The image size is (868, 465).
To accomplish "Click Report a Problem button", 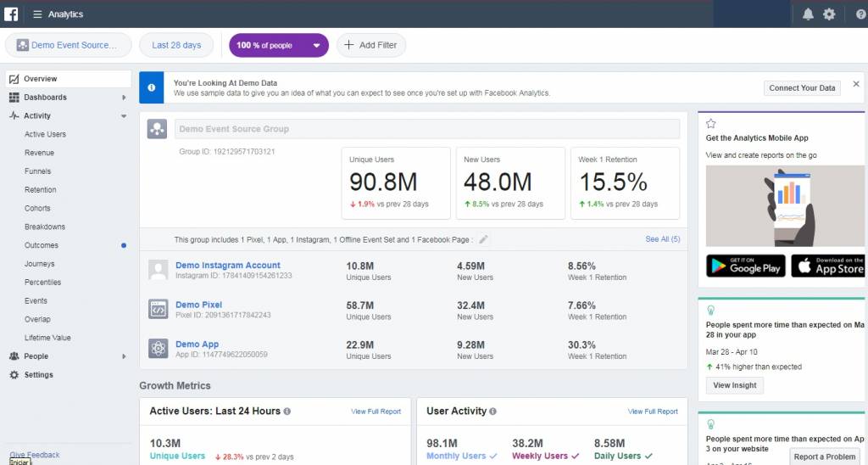I will pyautogui.click(x=824, y=457).
